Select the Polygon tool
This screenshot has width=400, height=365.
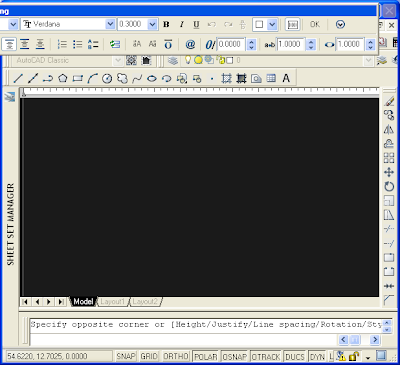(63, 79)
